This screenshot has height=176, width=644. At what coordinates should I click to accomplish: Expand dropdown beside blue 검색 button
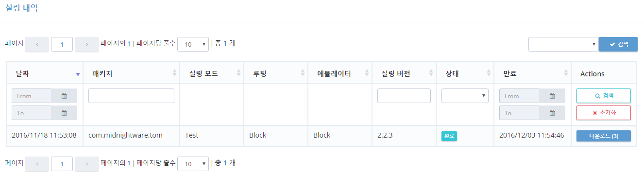pyautogui.click(x=563, y=44)
